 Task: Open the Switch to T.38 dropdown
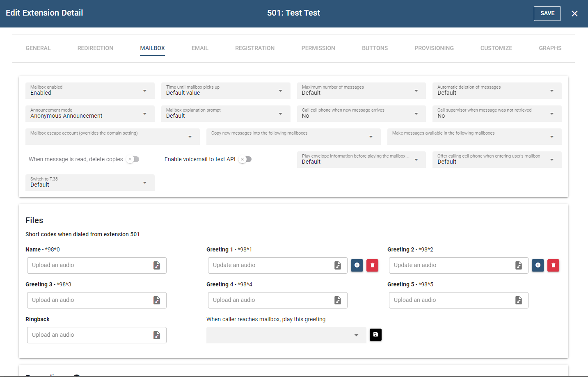[90, 183]
